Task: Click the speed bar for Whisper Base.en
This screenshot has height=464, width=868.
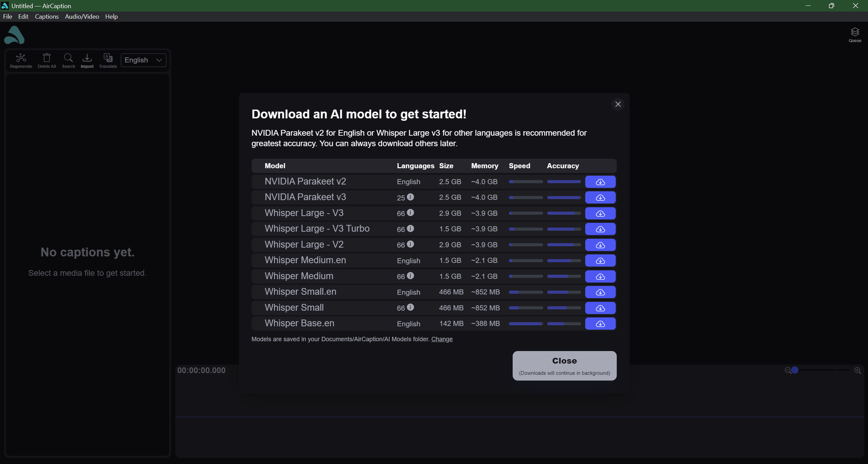Action: pos(526,324)
